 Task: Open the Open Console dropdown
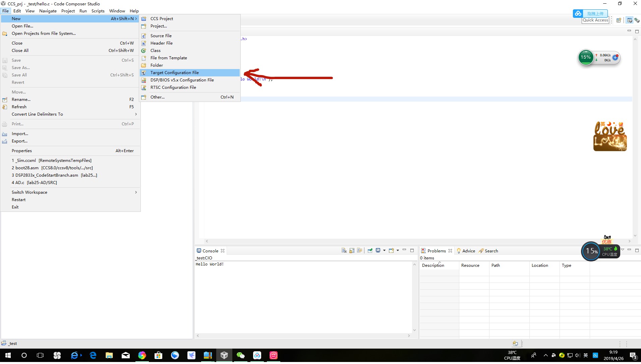click(397, 250)
